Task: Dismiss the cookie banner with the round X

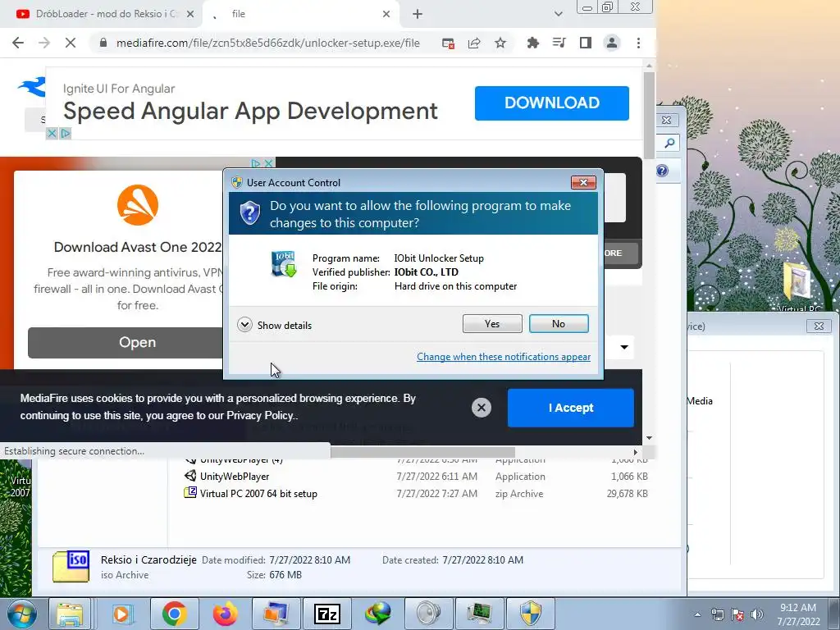Action: click(x=481, y=408)
